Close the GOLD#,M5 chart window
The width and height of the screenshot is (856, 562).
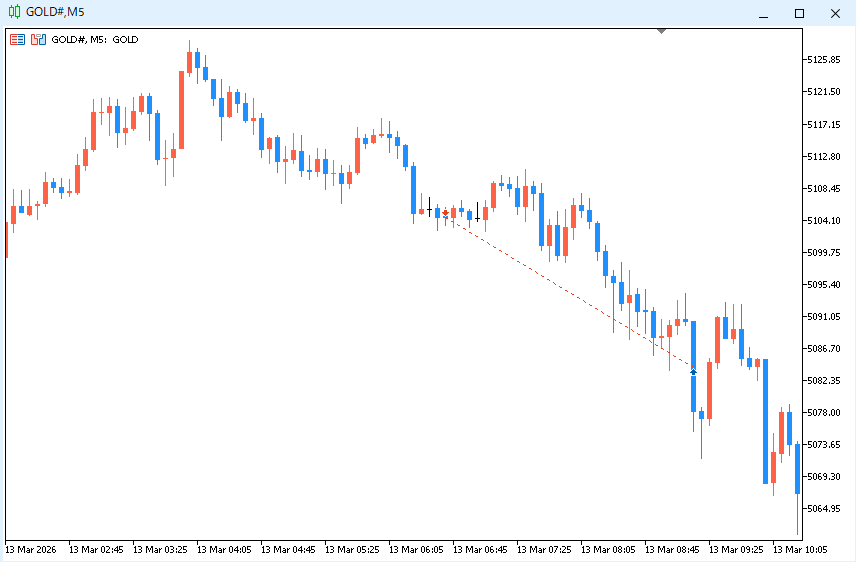833,13
